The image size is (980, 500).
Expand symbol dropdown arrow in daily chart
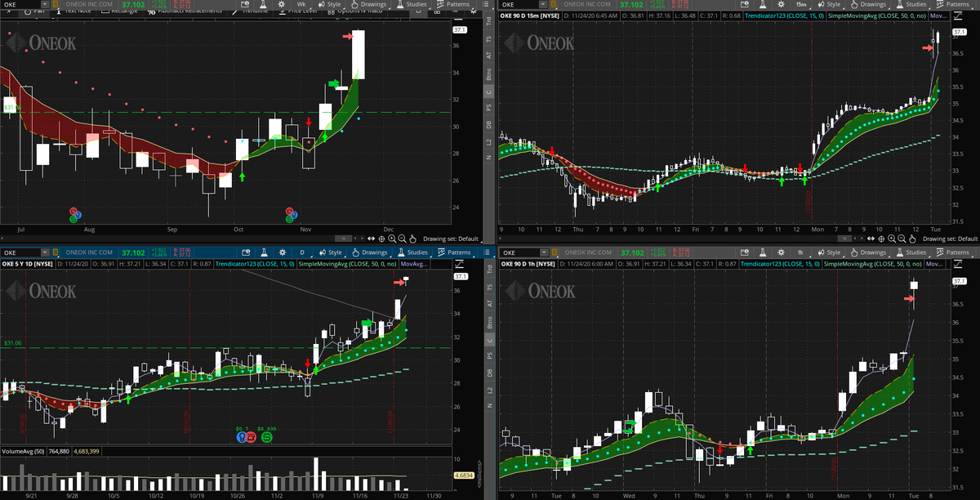pos(44,252)
